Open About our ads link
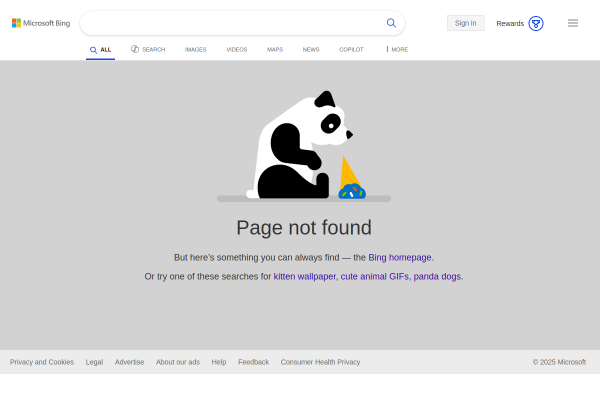600x400 pixels. click(x=178, y=362)
